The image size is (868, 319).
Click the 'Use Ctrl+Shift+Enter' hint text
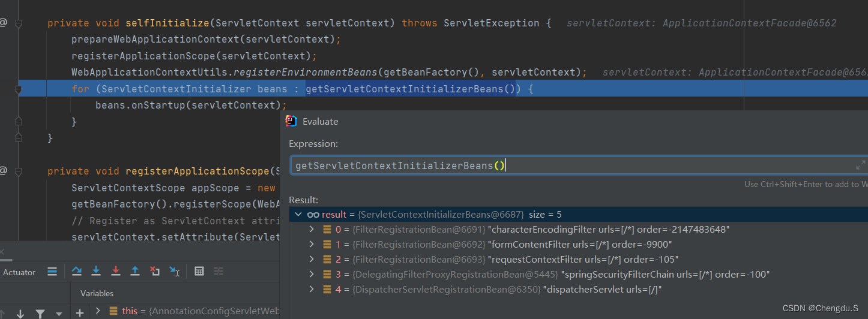click(x=806, y=184)
